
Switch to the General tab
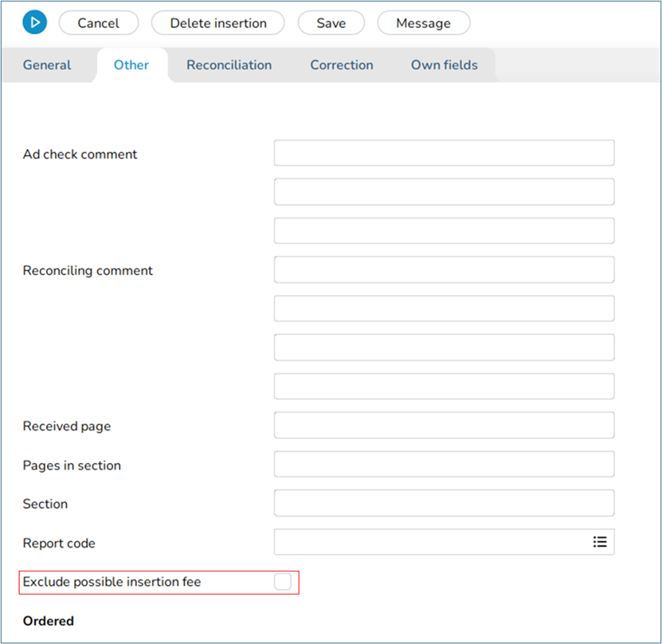47,65
